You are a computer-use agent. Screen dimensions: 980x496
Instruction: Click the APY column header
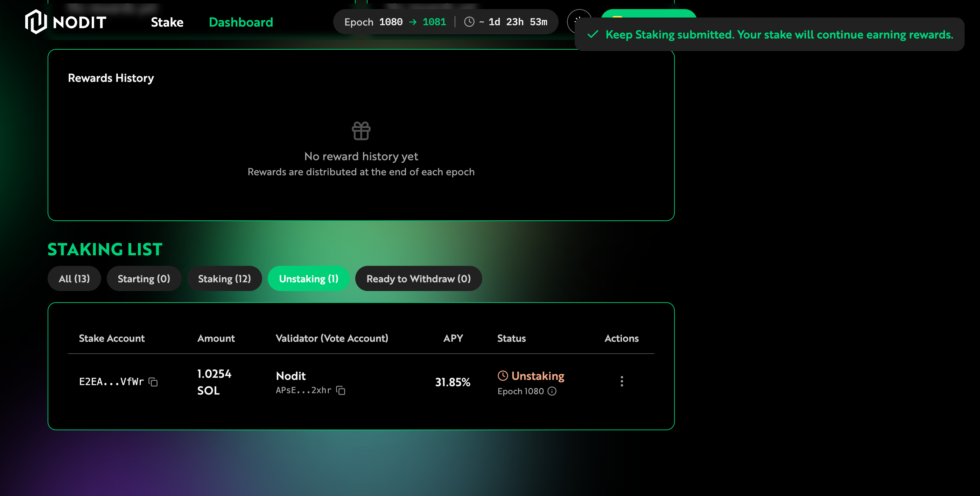coord(453,338)
